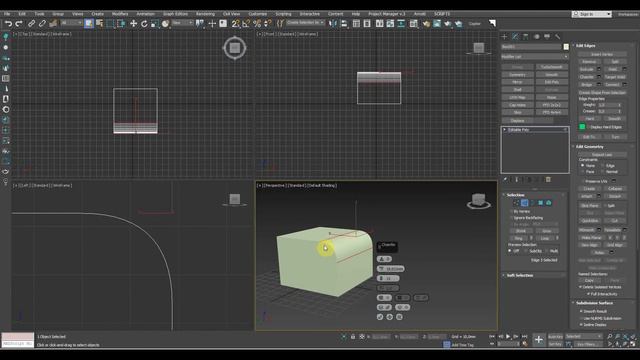The width and height of the screenshot is (640, 360).
Task: Collapse the Edit Geometry rollout
Action: [589, 147]
